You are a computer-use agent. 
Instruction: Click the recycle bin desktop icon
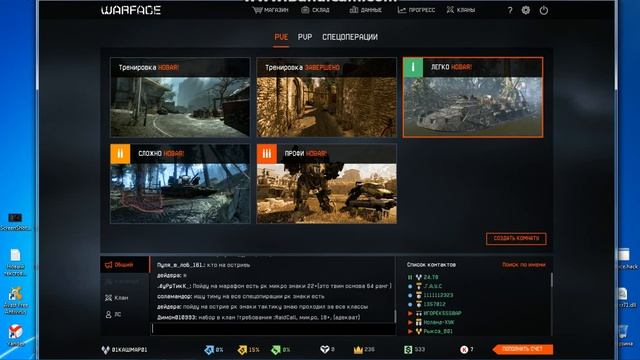click(624, 335)
